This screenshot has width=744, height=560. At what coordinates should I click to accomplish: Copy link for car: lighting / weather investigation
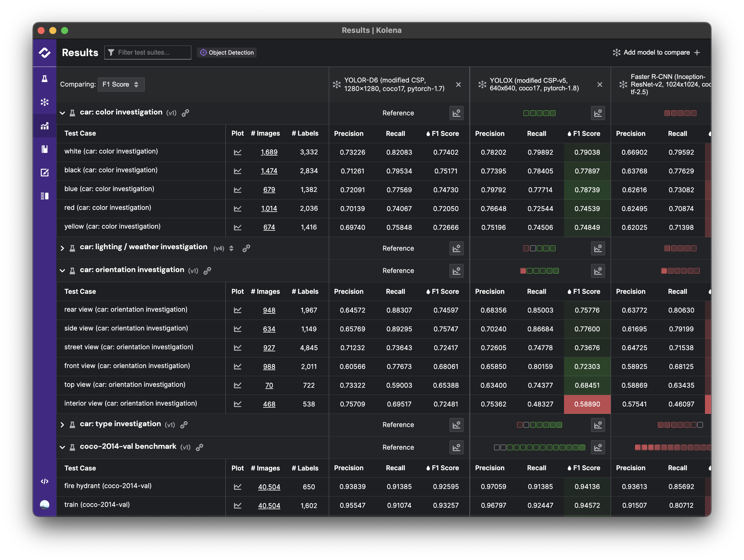click(246, 248)
